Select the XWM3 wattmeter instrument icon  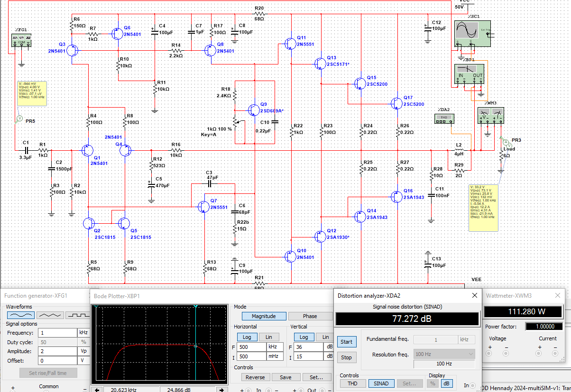click(x=490, y=115)
